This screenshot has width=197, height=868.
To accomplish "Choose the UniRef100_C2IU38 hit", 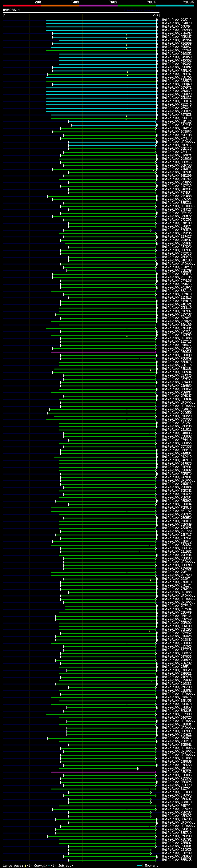I will pyautogui.click(x=177, y=792).
